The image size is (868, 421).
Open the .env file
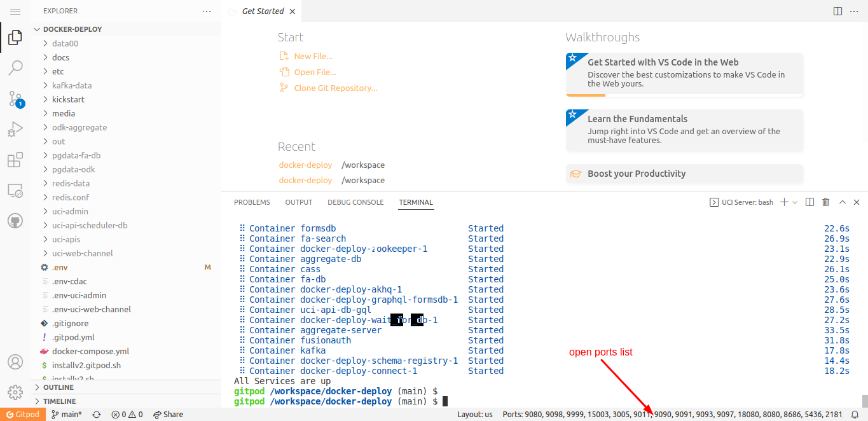[126, 267]
